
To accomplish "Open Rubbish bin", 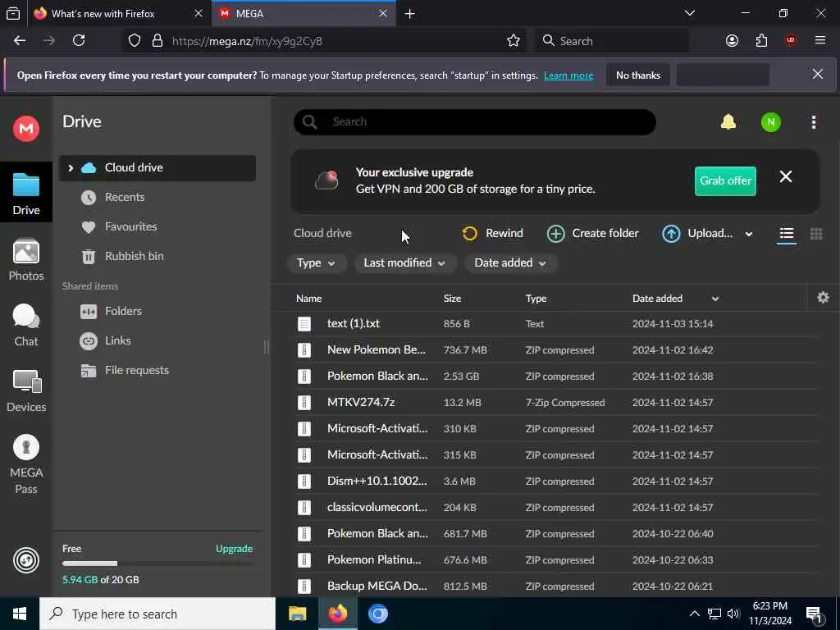I will click(x=134, y=256).
